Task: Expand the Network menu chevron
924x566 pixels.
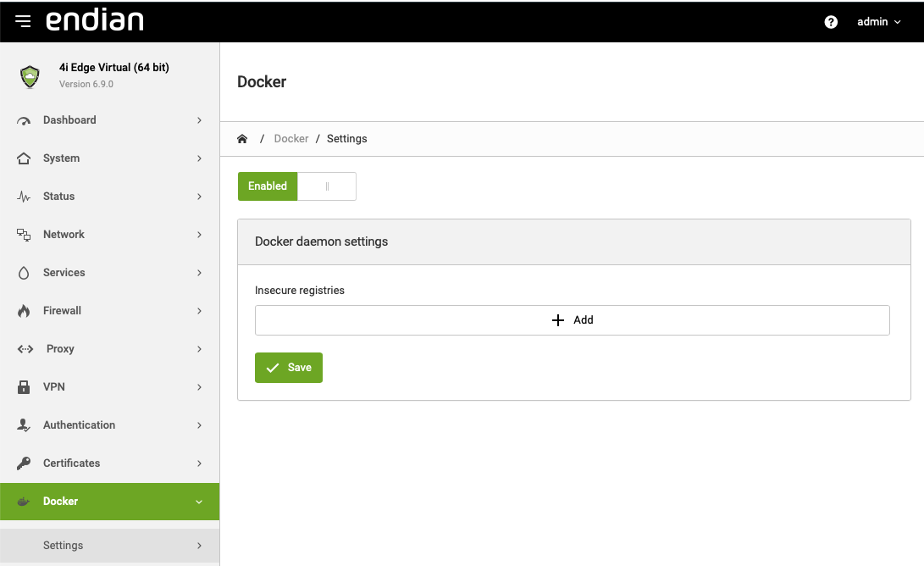Action: click(199, 235)
